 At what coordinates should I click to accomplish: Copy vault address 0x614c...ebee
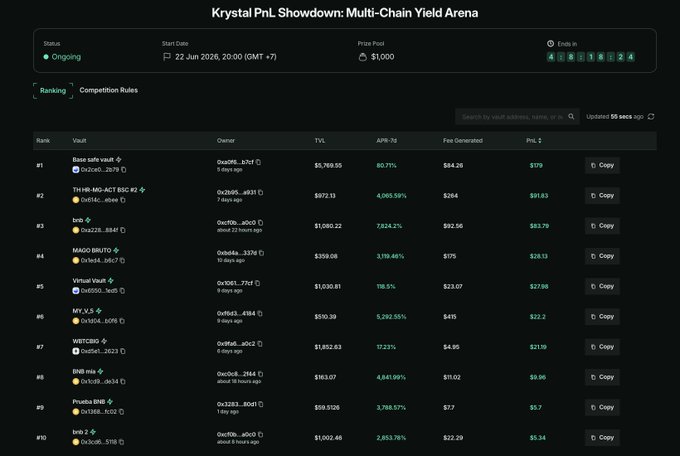(123, 200)
